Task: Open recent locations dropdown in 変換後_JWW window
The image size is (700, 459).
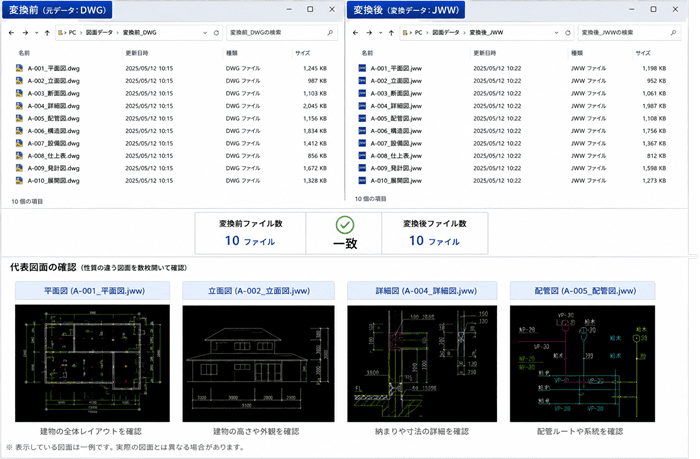Action: 380,33
